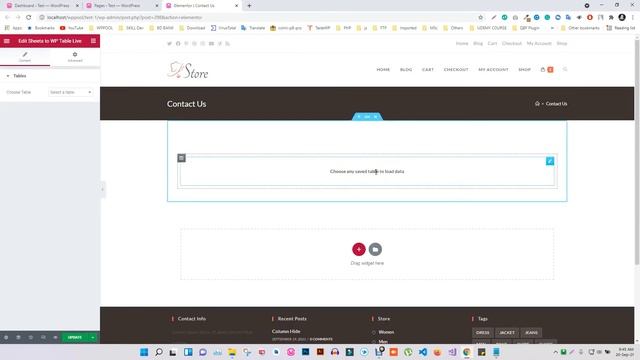The image size is (640, 360).
Task: Click the green Update button
Action: [x=75, y=338]
